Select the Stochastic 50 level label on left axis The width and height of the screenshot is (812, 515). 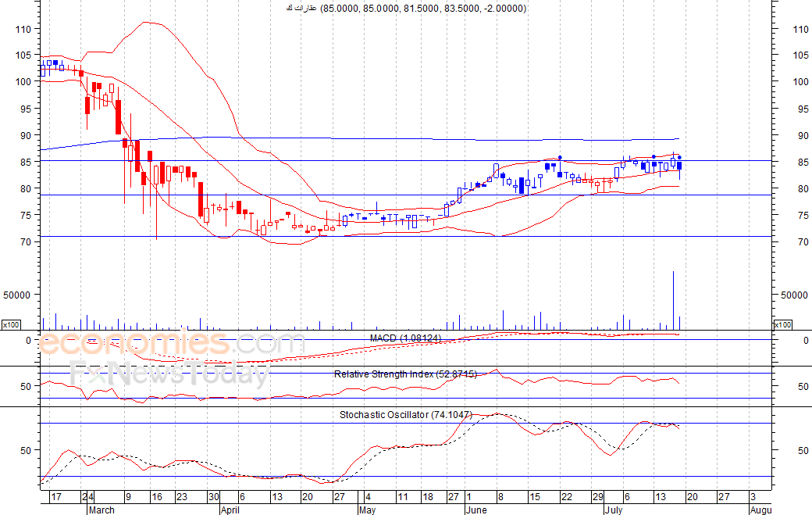pos(26,451)
